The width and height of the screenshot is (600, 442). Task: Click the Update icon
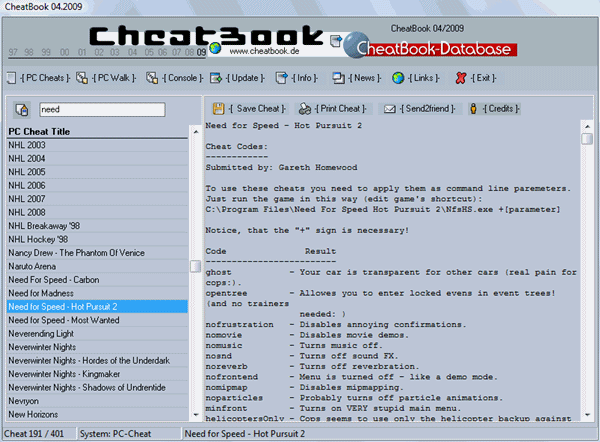216,78
